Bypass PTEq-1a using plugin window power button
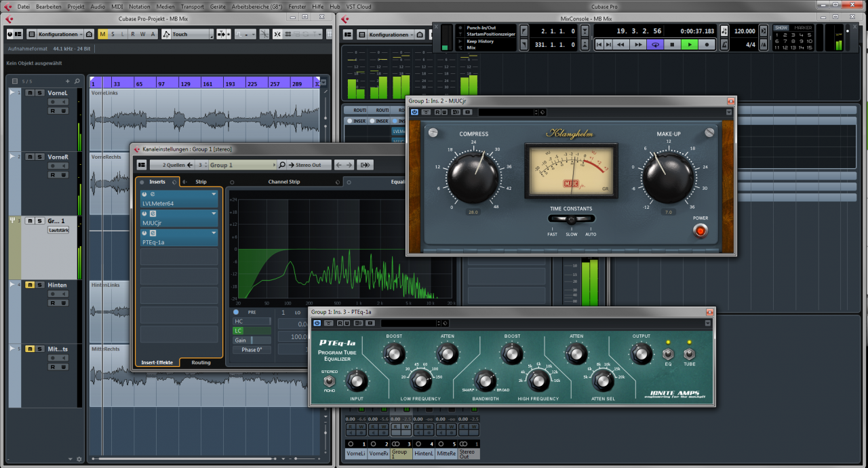The height and width of the screenshot is (468, 868). pyautogui.click(x=317, y=323)
